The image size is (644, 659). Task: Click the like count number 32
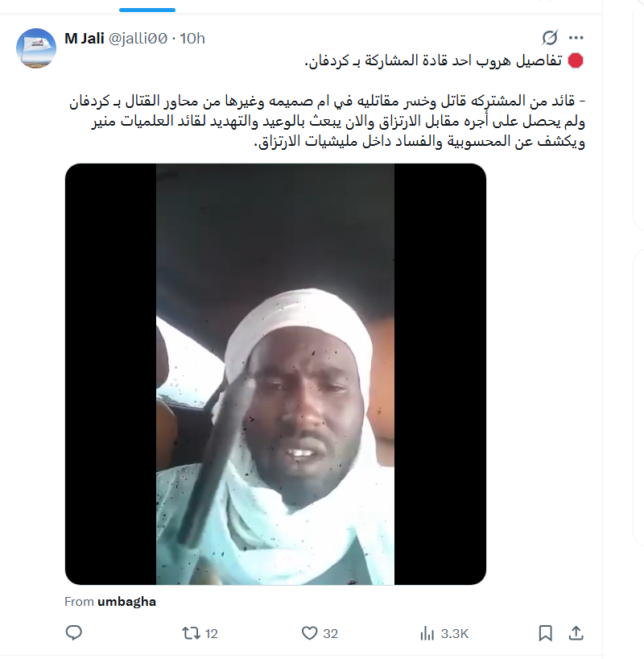330,633
